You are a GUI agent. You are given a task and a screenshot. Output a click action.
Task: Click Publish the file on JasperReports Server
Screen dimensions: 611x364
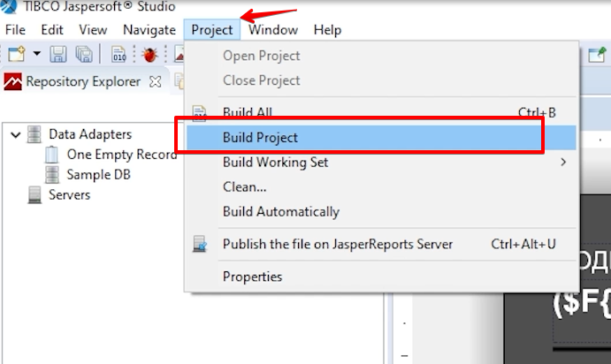[x=337, y=244]
